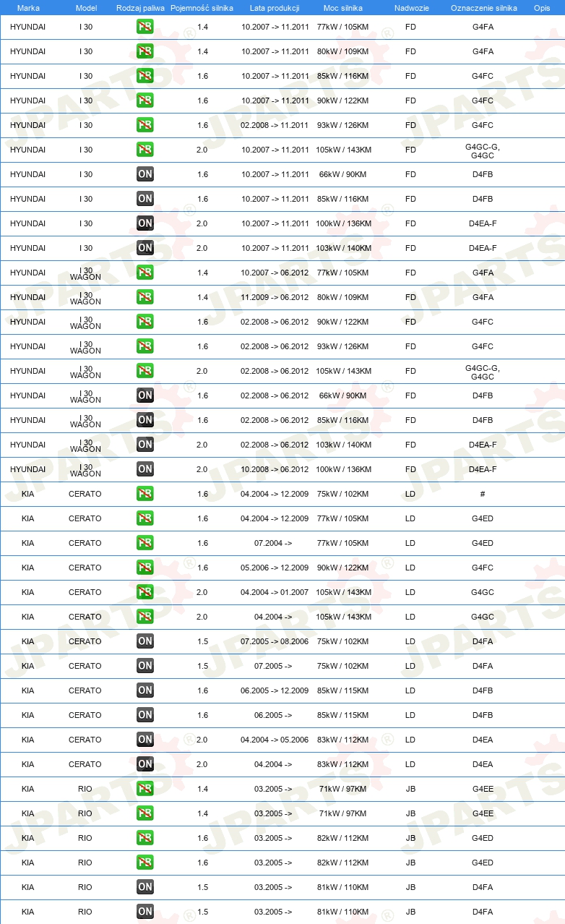Click the Rodzaj paliwa column header

(x=140, y=8)
